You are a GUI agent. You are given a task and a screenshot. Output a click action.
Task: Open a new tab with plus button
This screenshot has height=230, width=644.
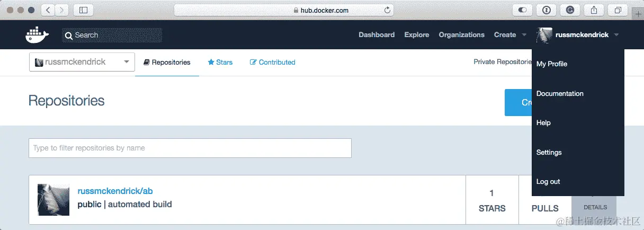click(x=638, y=14)
